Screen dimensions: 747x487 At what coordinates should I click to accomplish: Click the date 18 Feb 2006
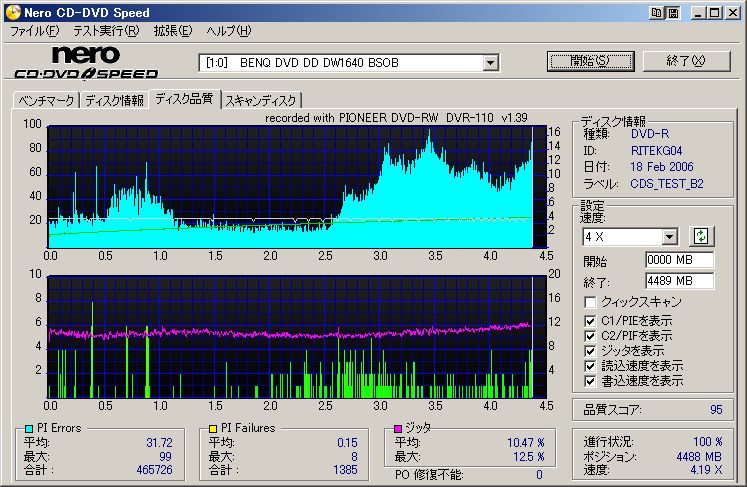click(x=662, y=167)
